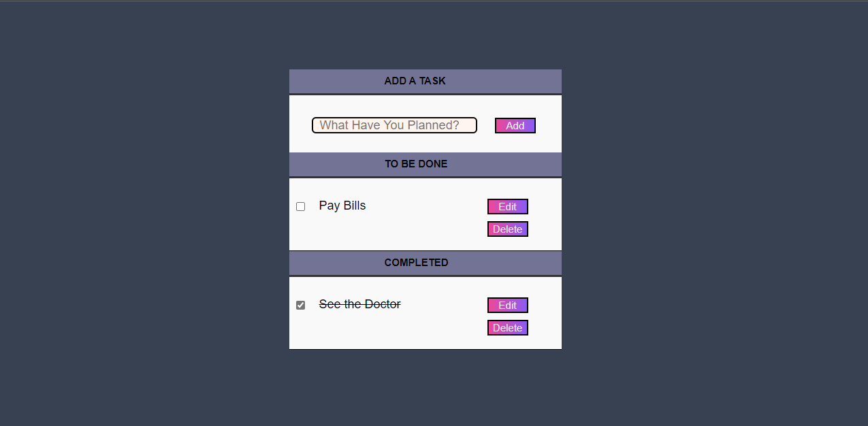Toggle Pay Bills completion status

point(300,206)
